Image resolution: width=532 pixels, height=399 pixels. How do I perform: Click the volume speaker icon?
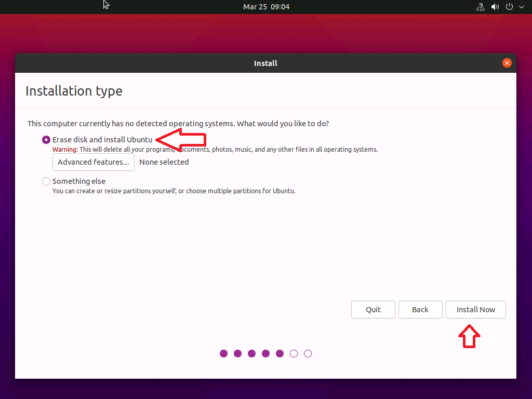coord(495,7)
